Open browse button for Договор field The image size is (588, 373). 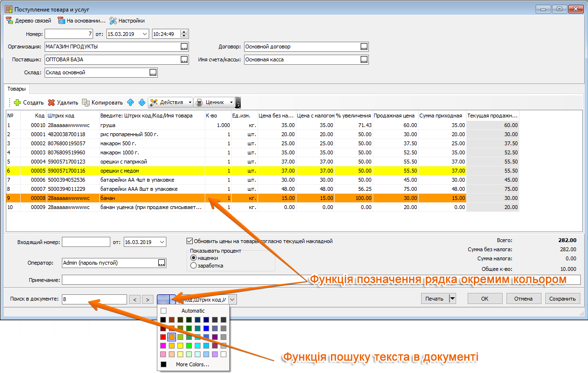(x=364, y=47)
